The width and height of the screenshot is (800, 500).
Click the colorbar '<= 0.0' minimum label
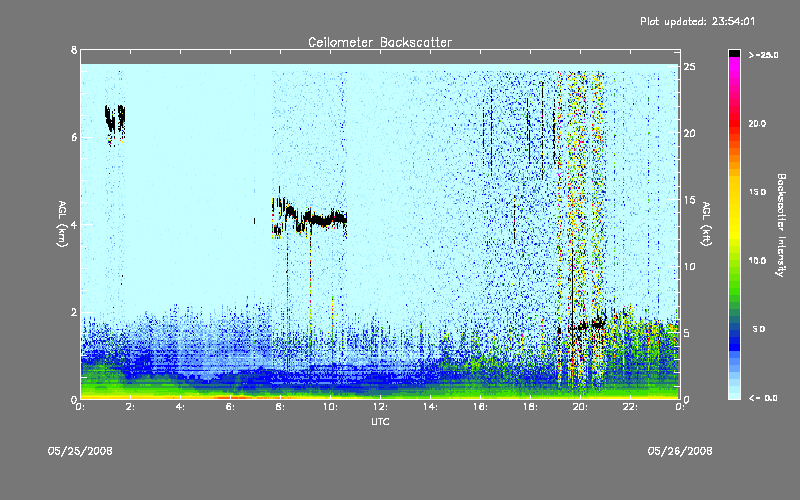[763, 398]
